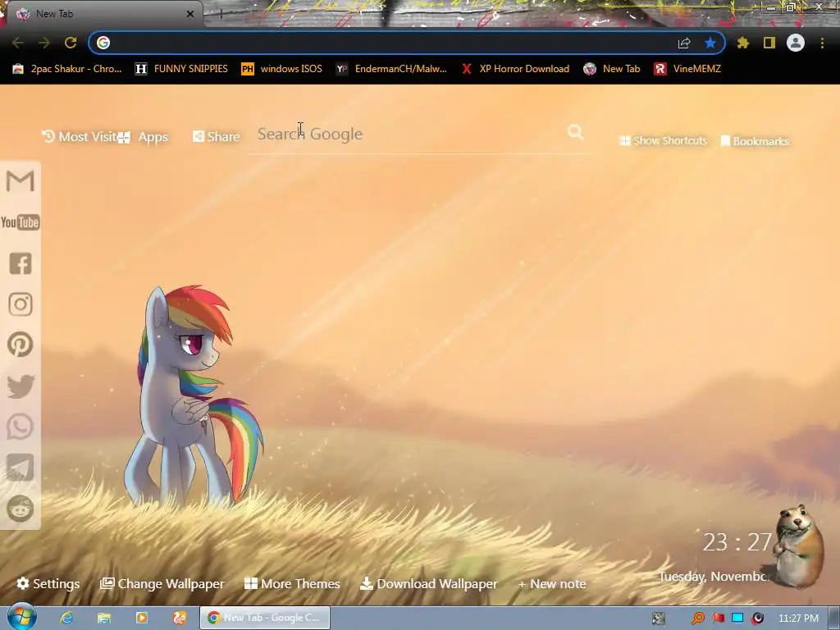Open the Windows Start menu
The height and width of the screenshot is (630, 840).
pyautogui.click(x=21, y=617)
